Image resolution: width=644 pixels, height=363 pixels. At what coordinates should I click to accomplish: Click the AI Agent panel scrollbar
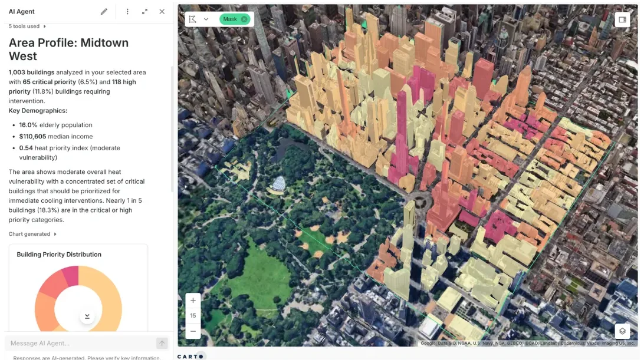point(172,129)
